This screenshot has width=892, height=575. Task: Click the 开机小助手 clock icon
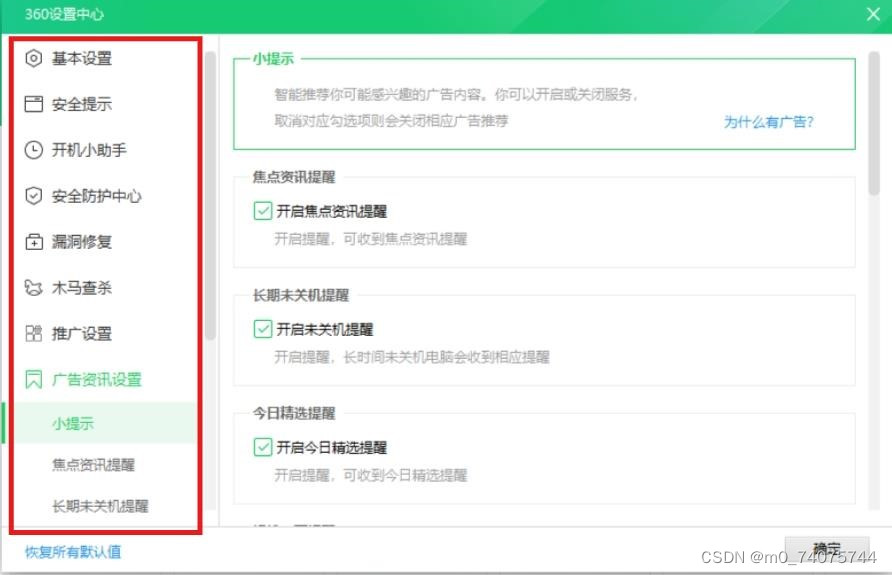pyautogui.click(x=34, y=150)
